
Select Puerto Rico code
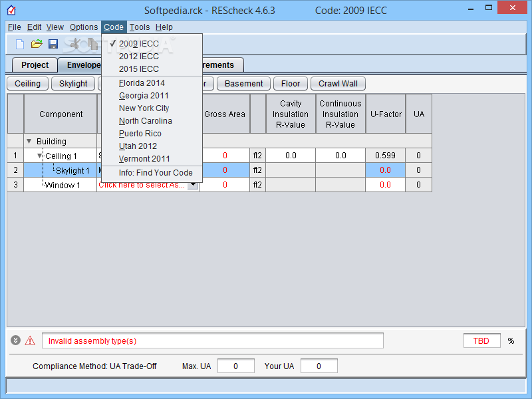[x=152, y=134]
